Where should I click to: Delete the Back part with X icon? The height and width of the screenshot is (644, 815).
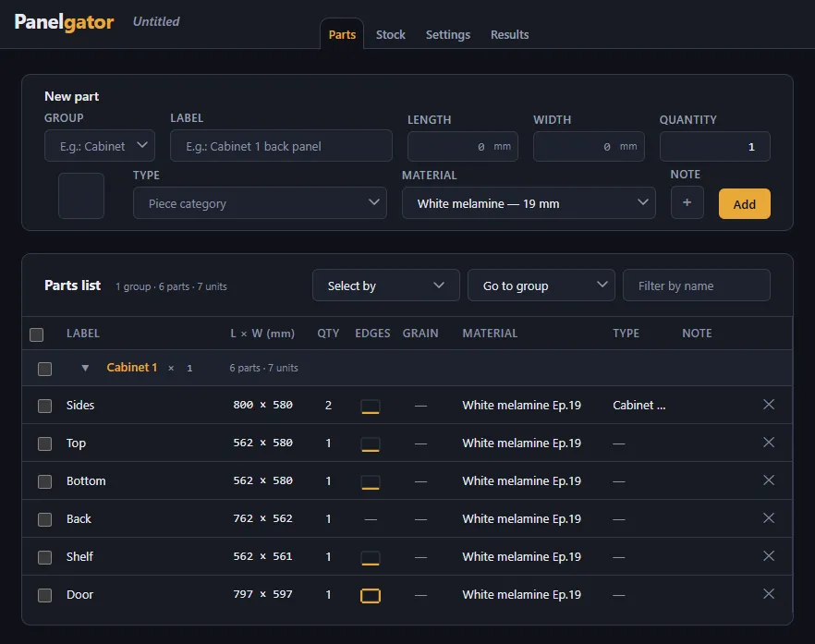click(x=768, y=517)
